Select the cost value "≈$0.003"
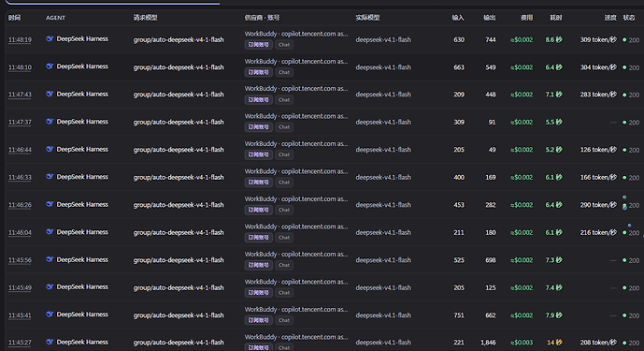 tap(522, 343)
